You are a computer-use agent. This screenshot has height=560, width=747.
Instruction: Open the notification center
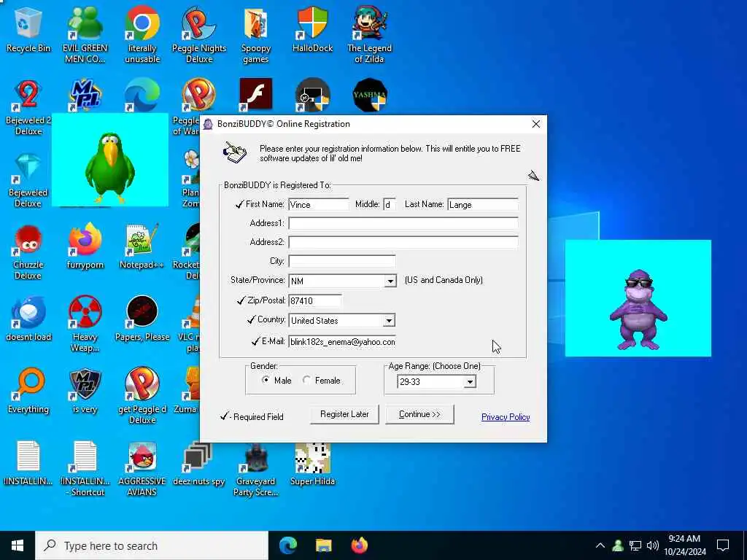click(x=723, y=545)
